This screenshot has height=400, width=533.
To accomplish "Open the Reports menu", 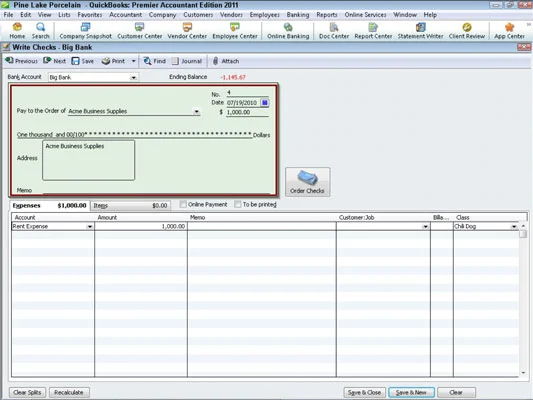I will click(327, 15).
